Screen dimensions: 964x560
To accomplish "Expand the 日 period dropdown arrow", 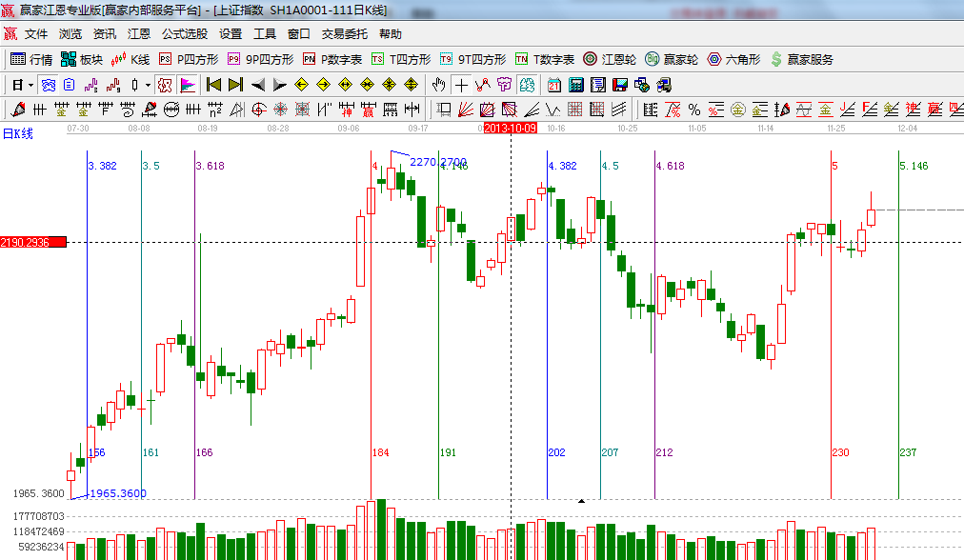I will tap(30, 85).
